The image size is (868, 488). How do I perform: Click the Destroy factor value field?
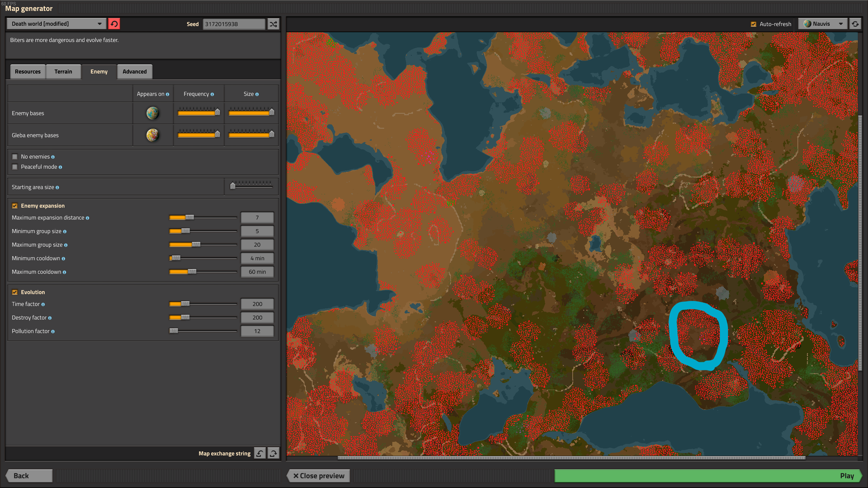[257, 318]
